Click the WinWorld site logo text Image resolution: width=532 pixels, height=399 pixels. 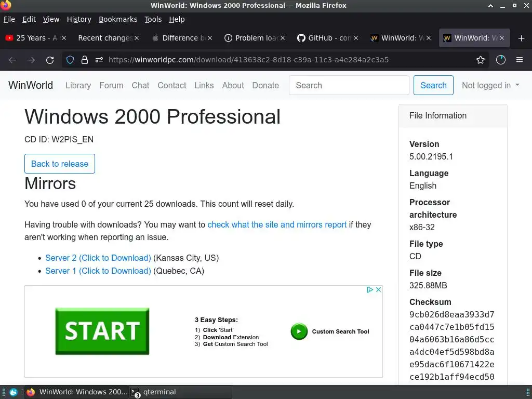pyautogui.click(x=31, y=85)
